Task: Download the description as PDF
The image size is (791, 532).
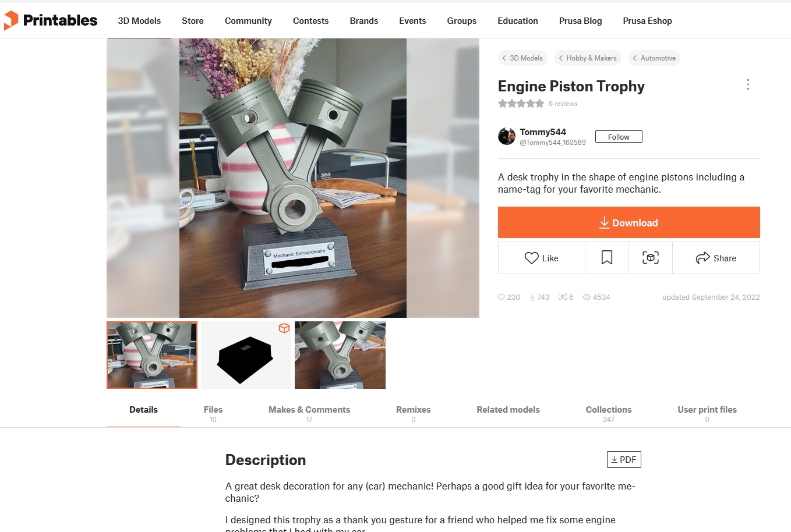Action: [624, 459]
